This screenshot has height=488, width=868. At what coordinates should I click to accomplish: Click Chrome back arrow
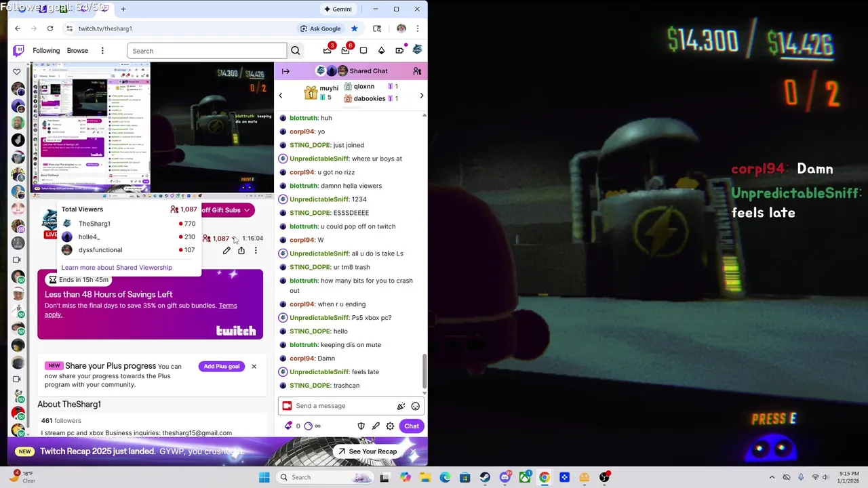[18, 28]
